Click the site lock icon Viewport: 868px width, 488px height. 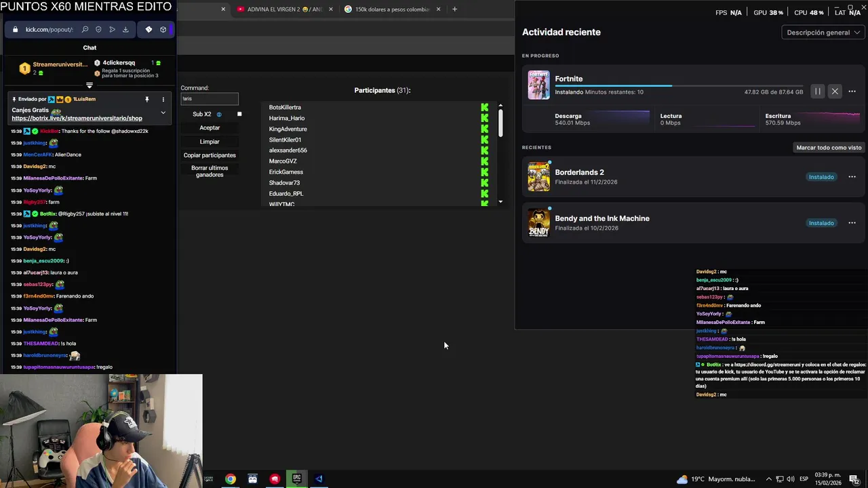point(15,30)
